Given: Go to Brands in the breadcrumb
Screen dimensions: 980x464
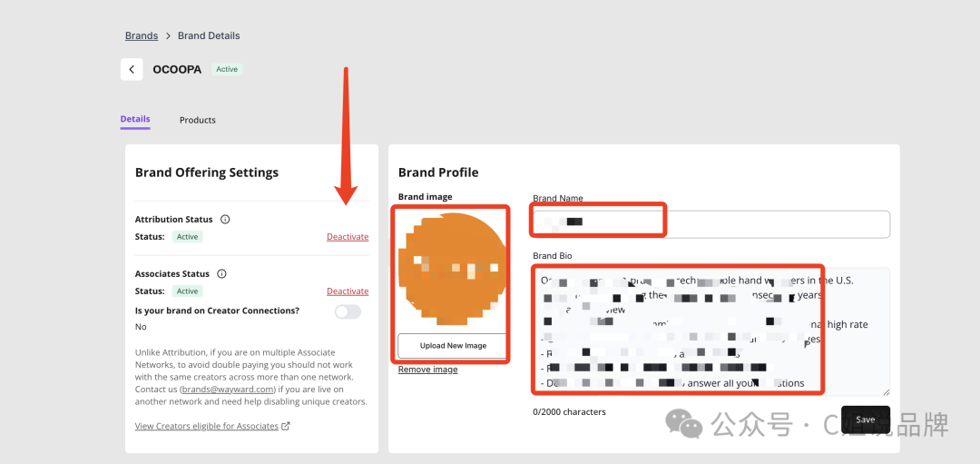Looking at the screenshot, I should tap(142, 35).
